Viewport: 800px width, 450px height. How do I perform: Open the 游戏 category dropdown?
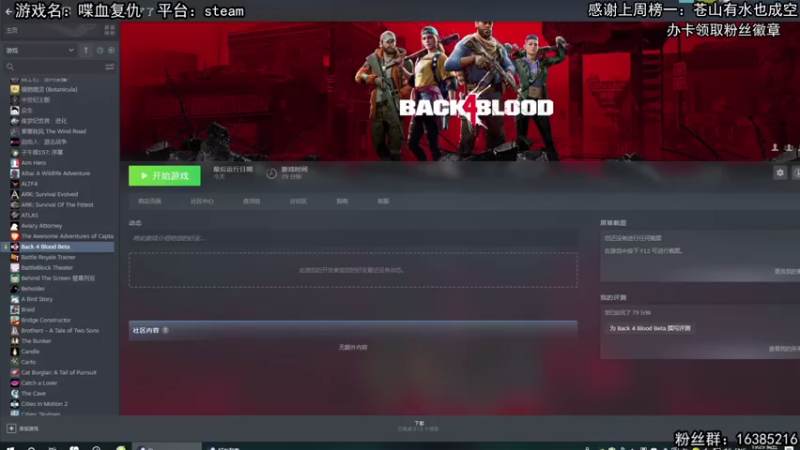[x=40, y=51]
